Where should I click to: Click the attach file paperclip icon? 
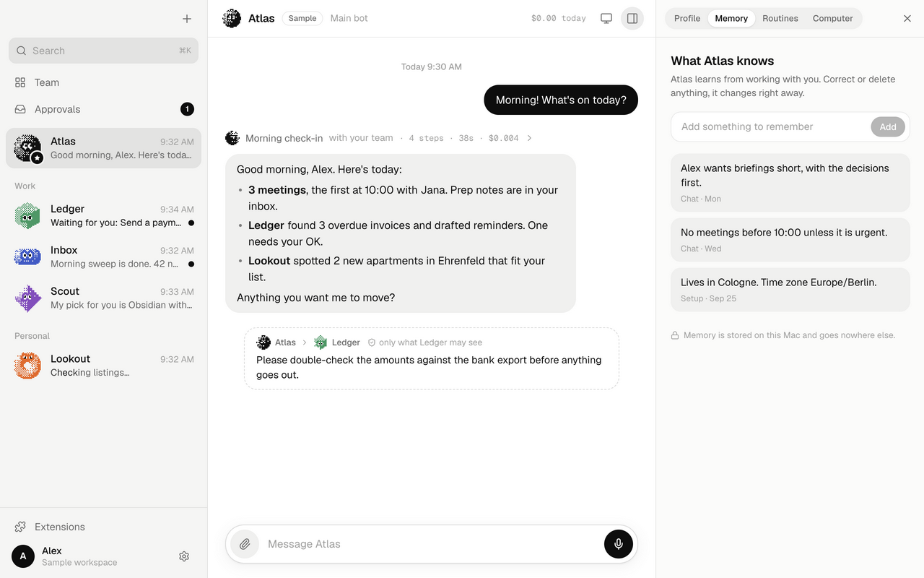click(245, 544)
